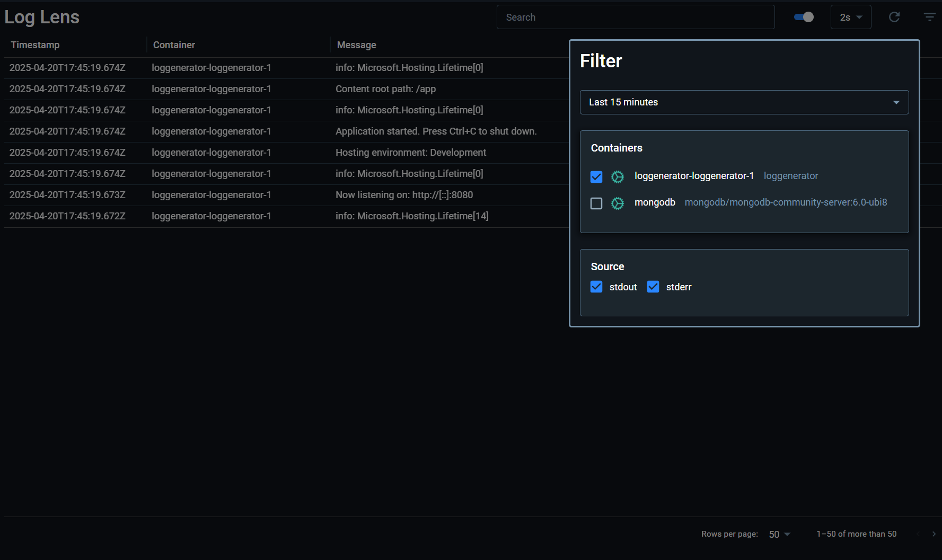Image resolution: width=942 pixels, height=560 pixels.
Task: Go to next page arrow
Action: (934, 534)
